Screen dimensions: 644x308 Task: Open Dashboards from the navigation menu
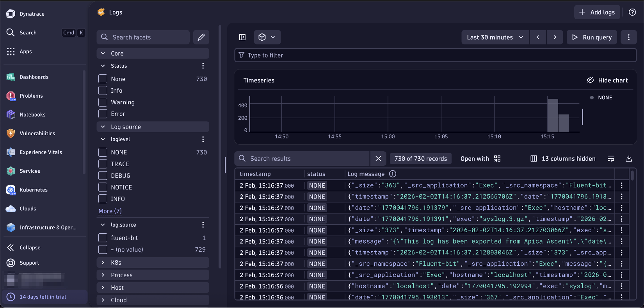[34, 77]
